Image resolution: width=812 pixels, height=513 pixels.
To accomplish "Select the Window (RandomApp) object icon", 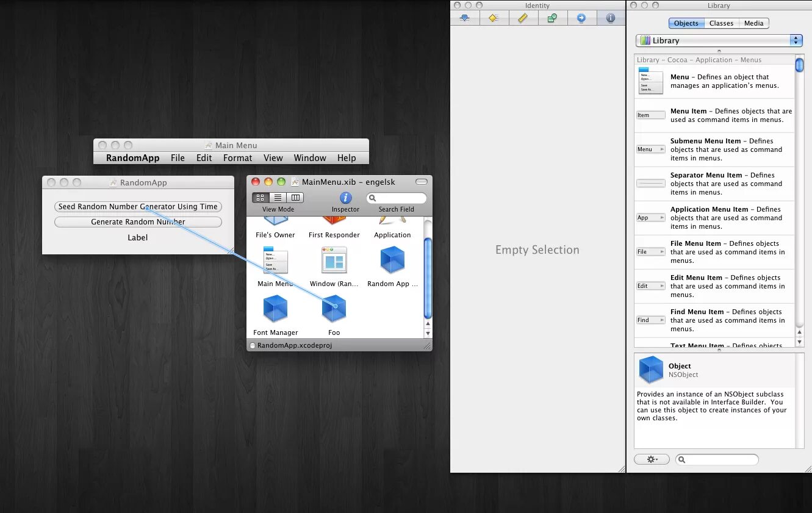I will (x=334, y=260).
